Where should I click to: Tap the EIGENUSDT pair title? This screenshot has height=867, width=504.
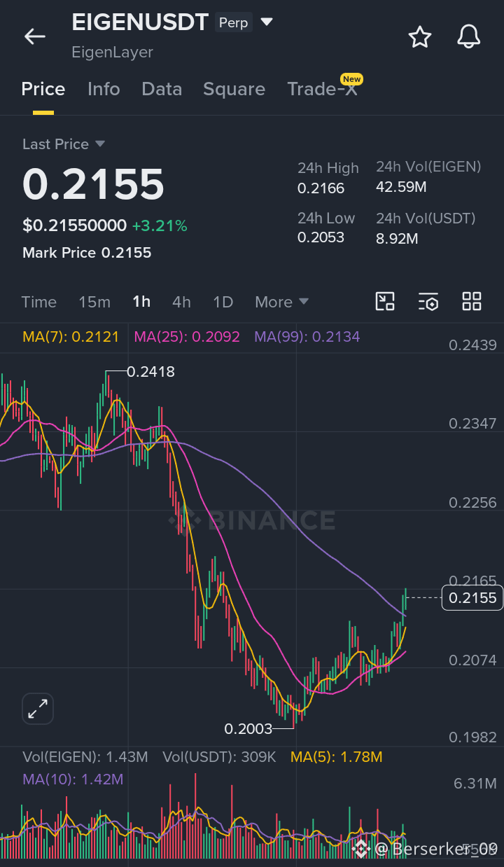(140, 22)
